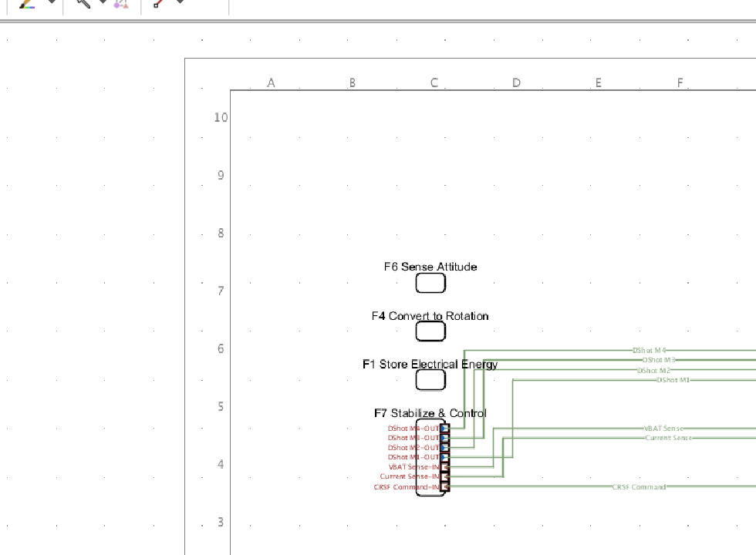
Task: Click row marker '7' on the frame
Action: click(221, 291)
